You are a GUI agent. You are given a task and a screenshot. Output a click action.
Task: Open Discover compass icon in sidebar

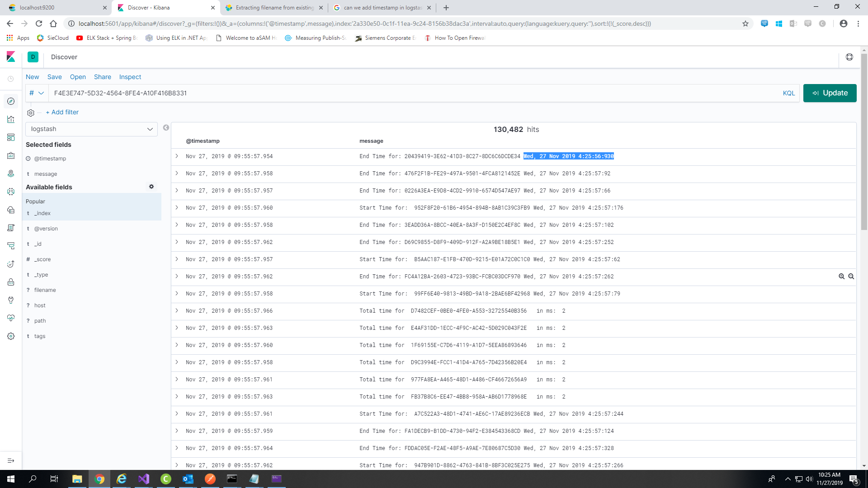pyautogui.click(x=11, y=101)
